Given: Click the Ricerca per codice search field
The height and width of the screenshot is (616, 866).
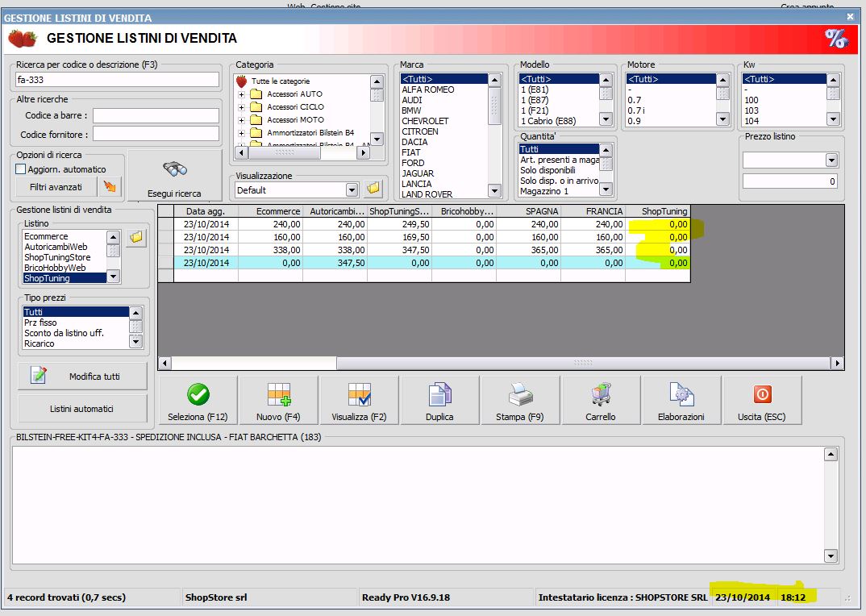Looking at the screenshot, I should 117,80.
